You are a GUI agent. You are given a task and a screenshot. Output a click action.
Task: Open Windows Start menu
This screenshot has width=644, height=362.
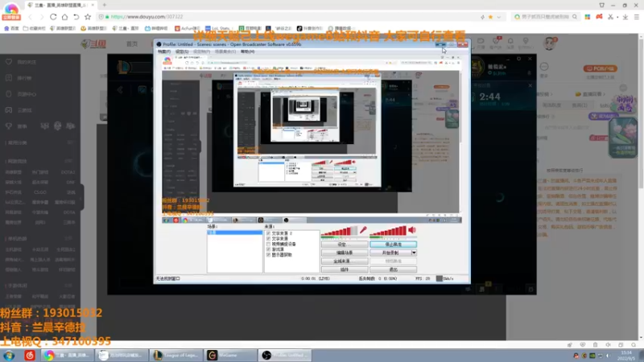9,356
